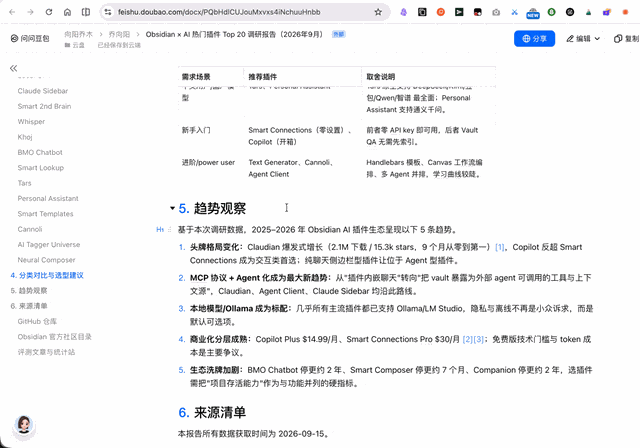640x448 pixels.
Task: Click the 已经保存到云端 save status text
Action: click(119, 45)
